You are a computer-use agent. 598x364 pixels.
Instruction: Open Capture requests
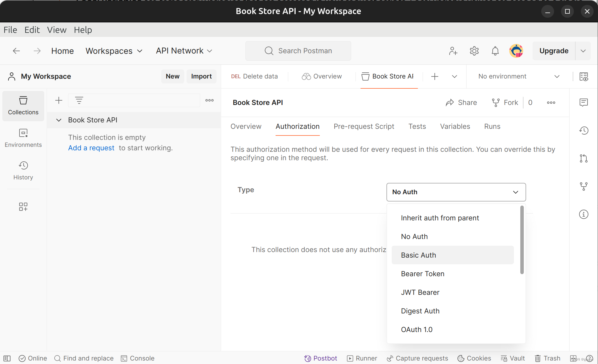(x=417, y=358)
